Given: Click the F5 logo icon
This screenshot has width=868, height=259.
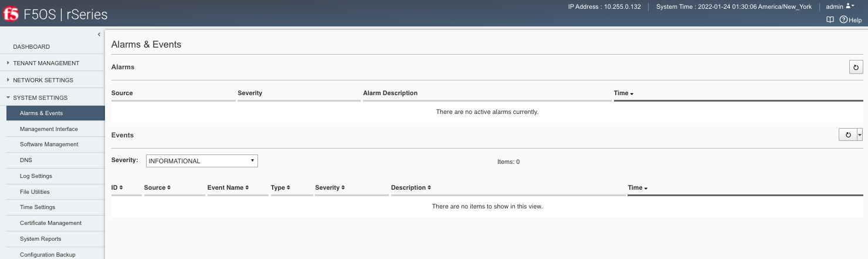Looking at the screenshot, I should (x=10, y=14).
